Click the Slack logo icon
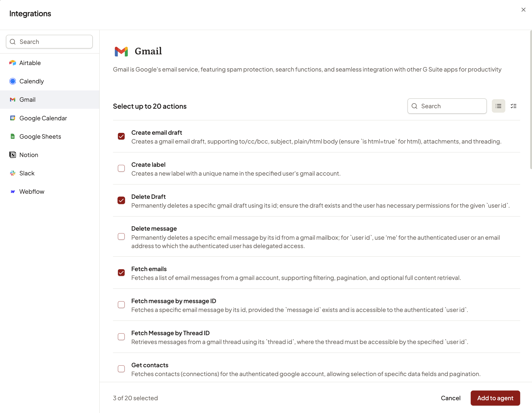The image size is (532, 413). (13, 173)
